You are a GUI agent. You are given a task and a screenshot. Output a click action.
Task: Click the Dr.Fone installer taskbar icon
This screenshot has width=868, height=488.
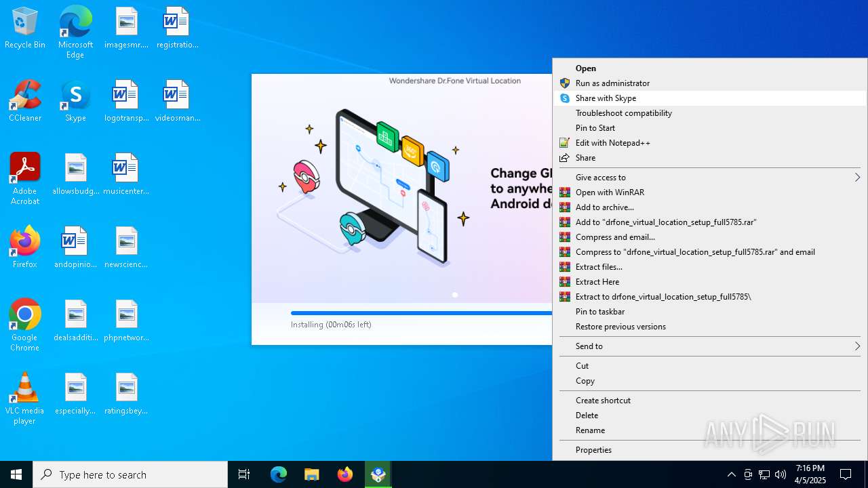pyautogui.click(x=378, y=474)
